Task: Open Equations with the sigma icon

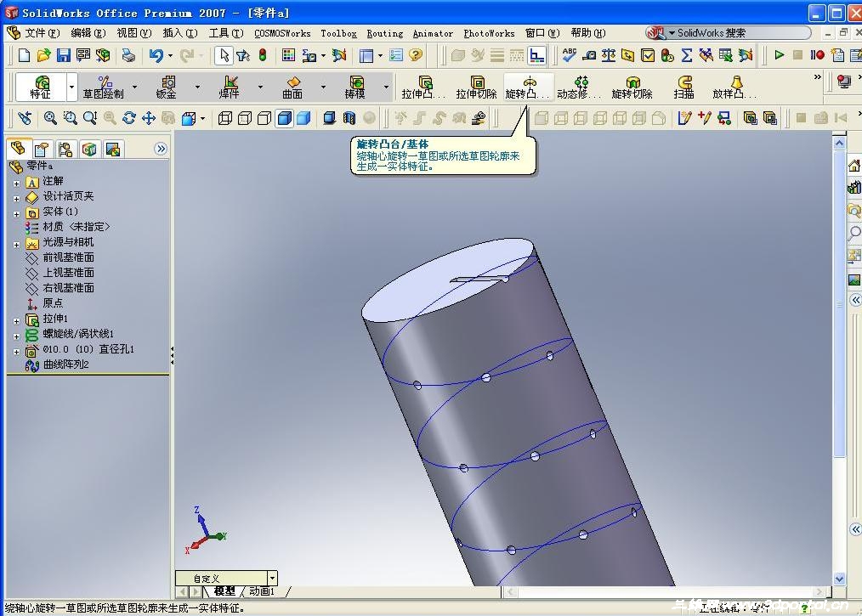Action: pyautogui.click(x=687, y=55)
